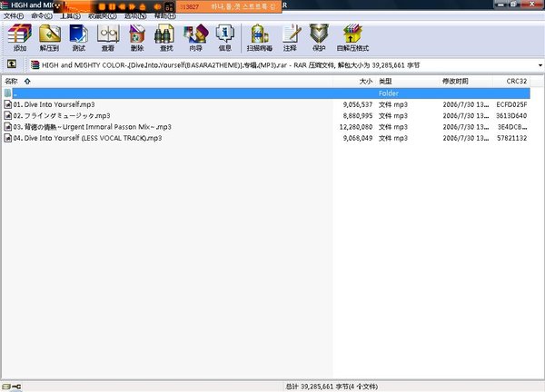
Task: Click the size value 9,068,049
Action: (x=358, y=138)
